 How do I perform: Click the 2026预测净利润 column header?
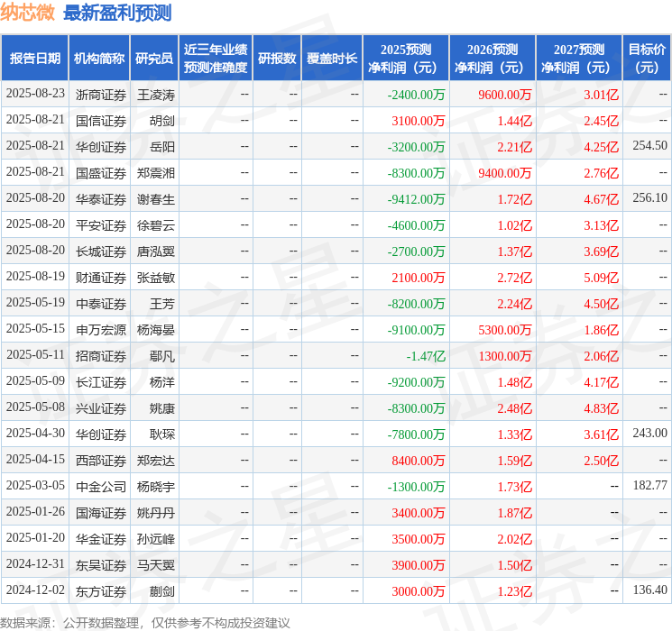click(x=492, y=59)
